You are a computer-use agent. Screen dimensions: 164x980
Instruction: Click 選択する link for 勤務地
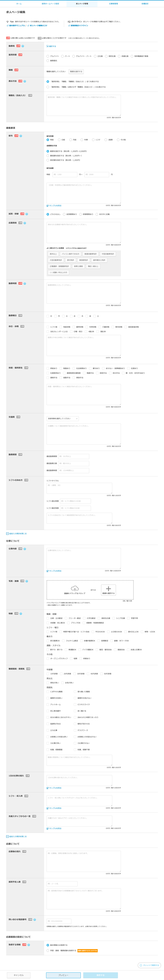(51, 46)
